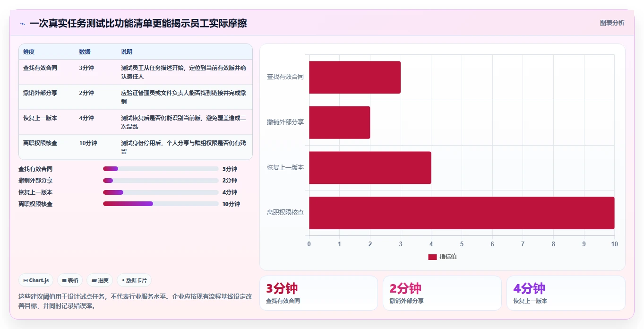Open the 4分钟 恢复上一版本 data card

tap(566, 293)
